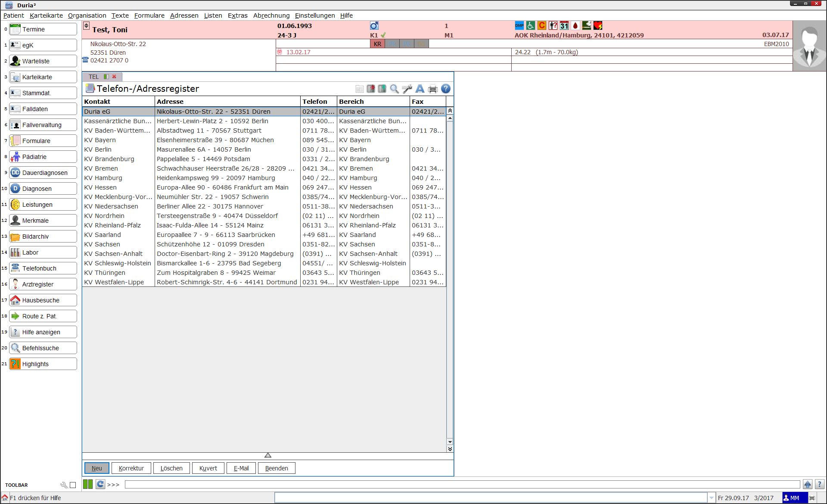Click the green wheelchair icon
The image size is (827, 504).
point(531,26)
